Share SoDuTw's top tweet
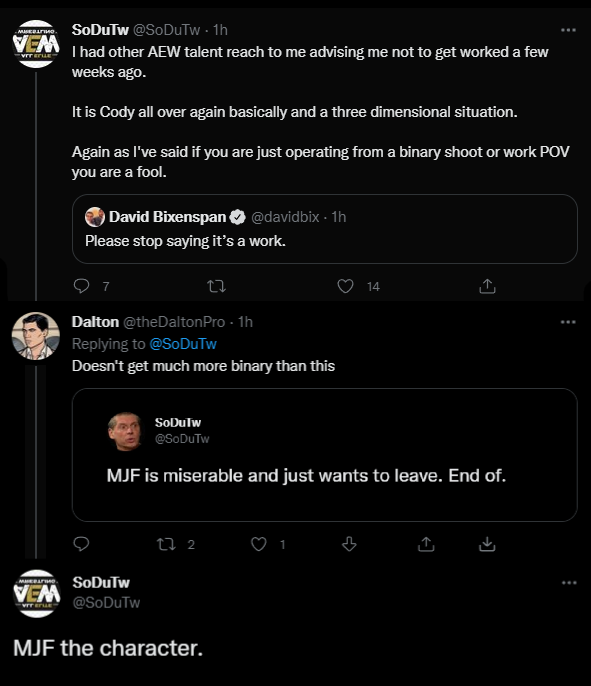Image resolution: width=591 pixels, height=686 pixels. [x=487, y=286]
